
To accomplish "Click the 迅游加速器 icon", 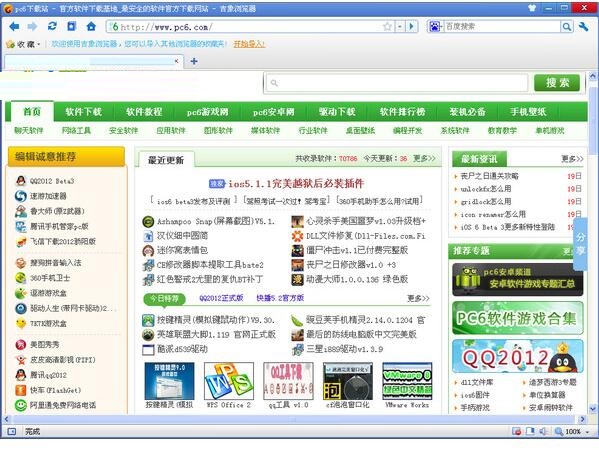I will (x=21, y=196).
